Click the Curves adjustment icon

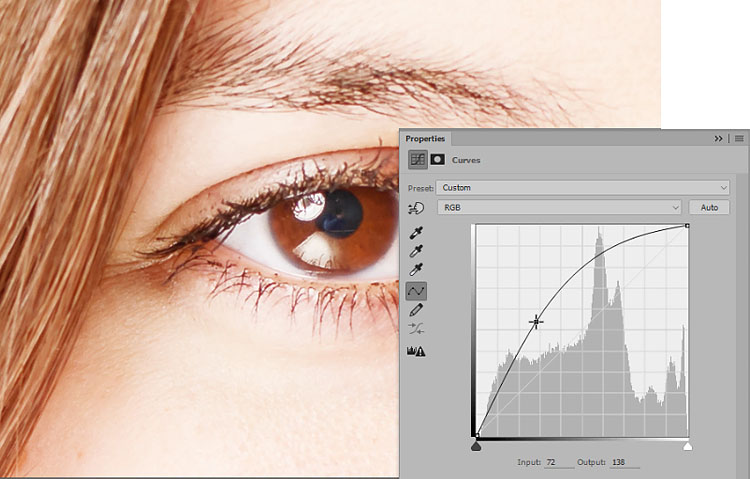point(418,160)
